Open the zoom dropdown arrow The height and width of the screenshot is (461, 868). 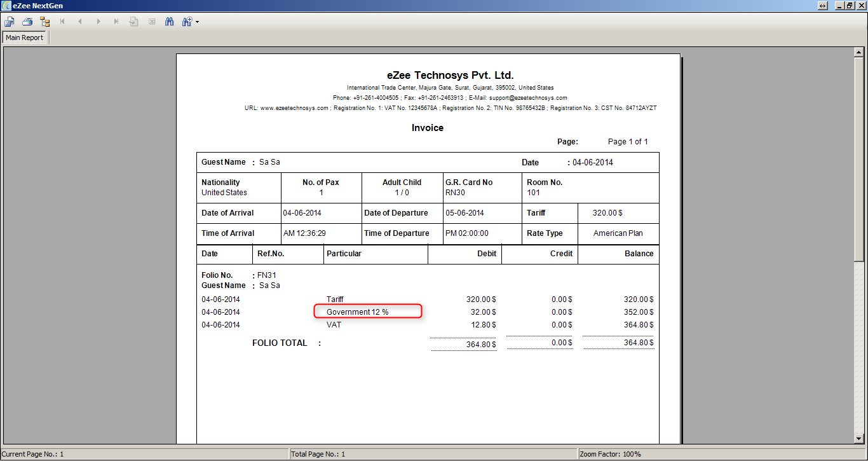[x=198, y=22]
